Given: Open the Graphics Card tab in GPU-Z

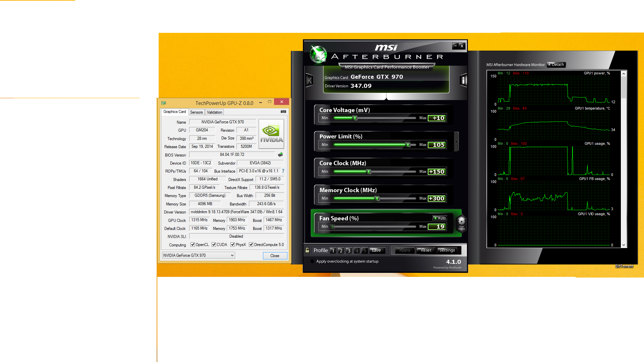Looking at the screenshot, I should pos(174,112).
